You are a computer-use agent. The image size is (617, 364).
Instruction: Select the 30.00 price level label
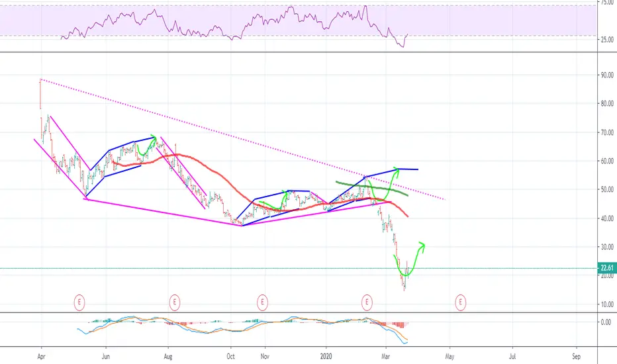click(607, 247)
